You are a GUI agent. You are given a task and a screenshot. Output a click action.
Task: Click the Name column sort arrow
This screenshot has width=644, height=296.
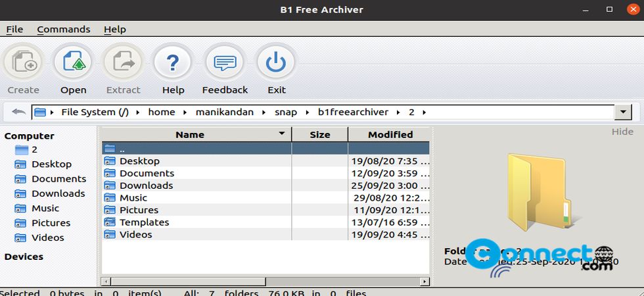[281, 134]
